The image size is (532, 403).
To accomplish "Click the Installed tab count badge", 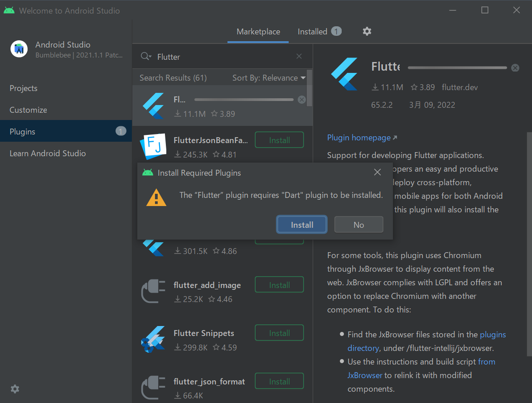I will tap(336, 32).
